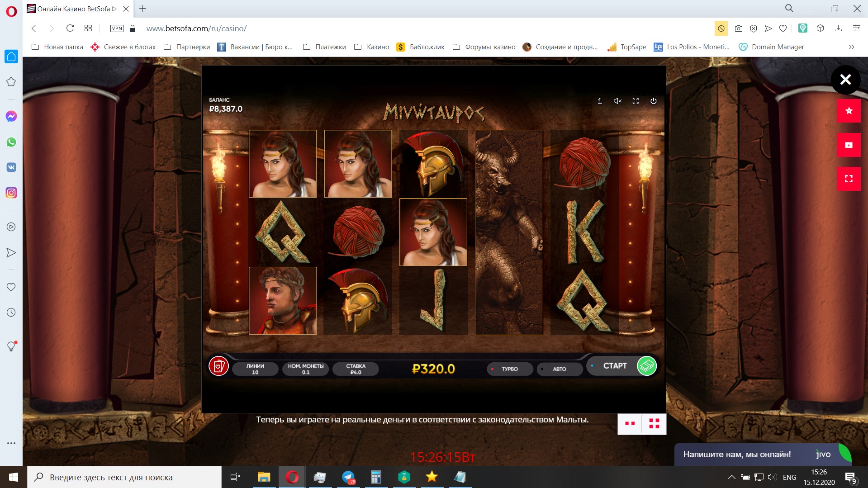
Task: Open Opera speed dial start page
Action: pos(88,28)
